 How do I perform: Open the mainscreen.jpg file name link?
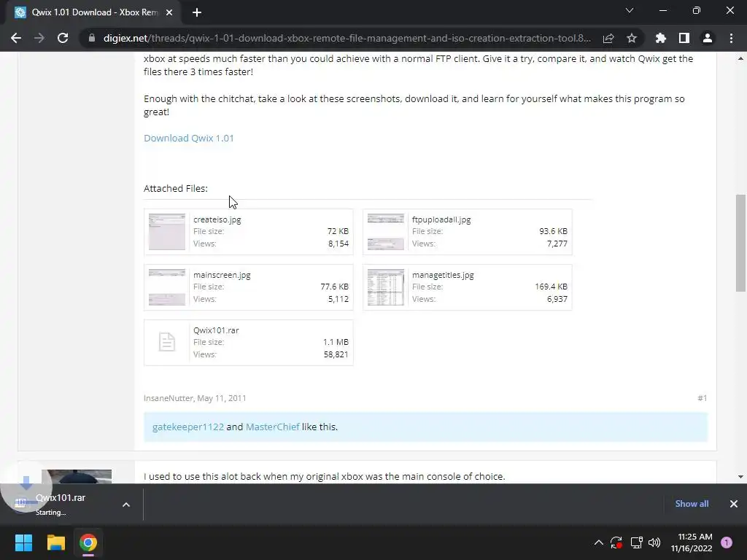pyautogui.click(x=222, y=275)
